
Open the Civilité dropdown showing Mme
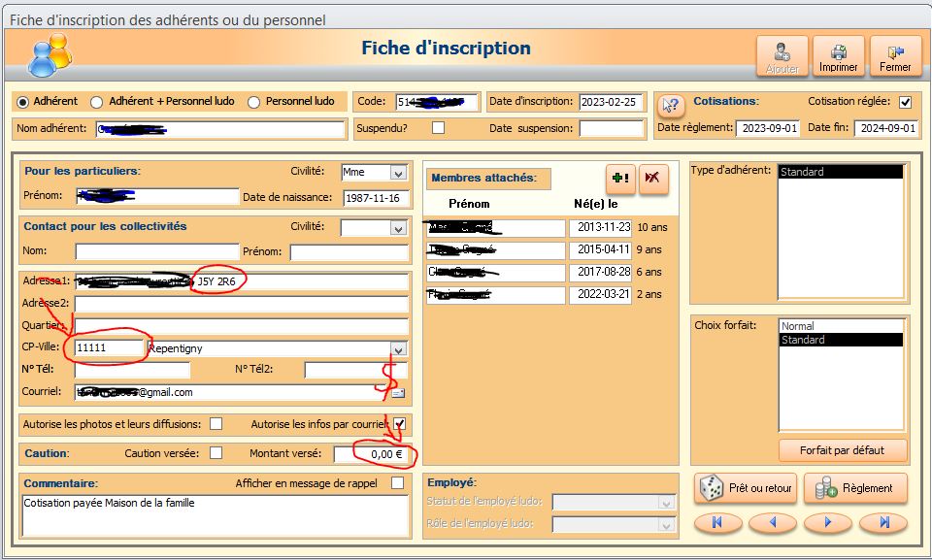pos(397,173)
